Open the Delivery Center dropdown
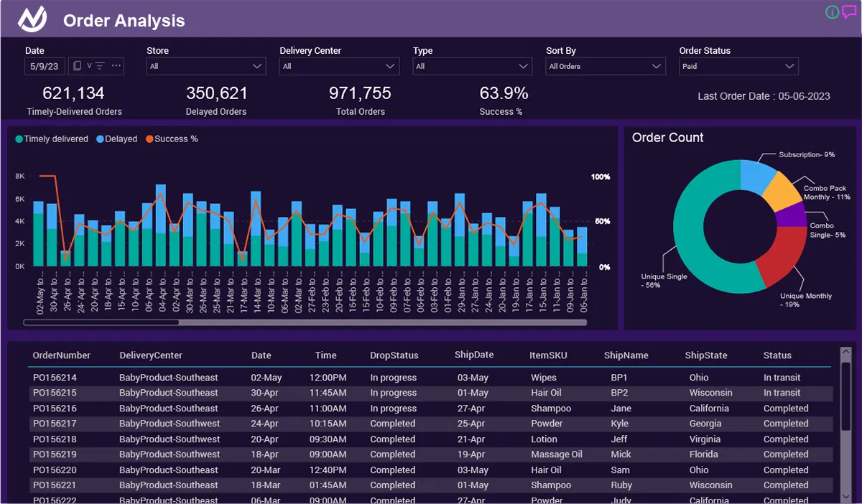Image resolution: width=862 pixels, height=504 pixels. pos(339,66)
